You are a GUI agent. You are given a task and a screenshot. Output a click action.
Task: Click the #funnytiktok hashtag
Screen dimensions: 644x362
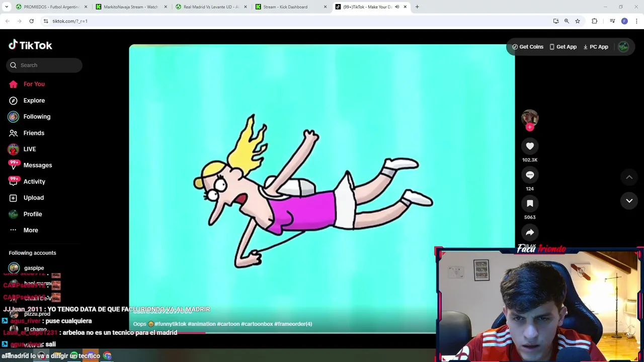[170, 324]
